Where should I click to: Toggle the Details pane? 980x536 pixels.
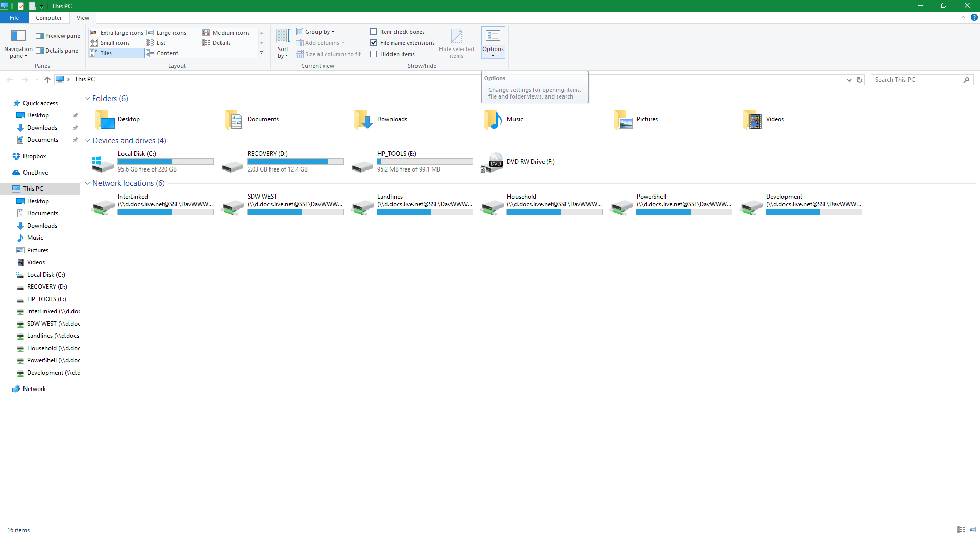(57, 50)
